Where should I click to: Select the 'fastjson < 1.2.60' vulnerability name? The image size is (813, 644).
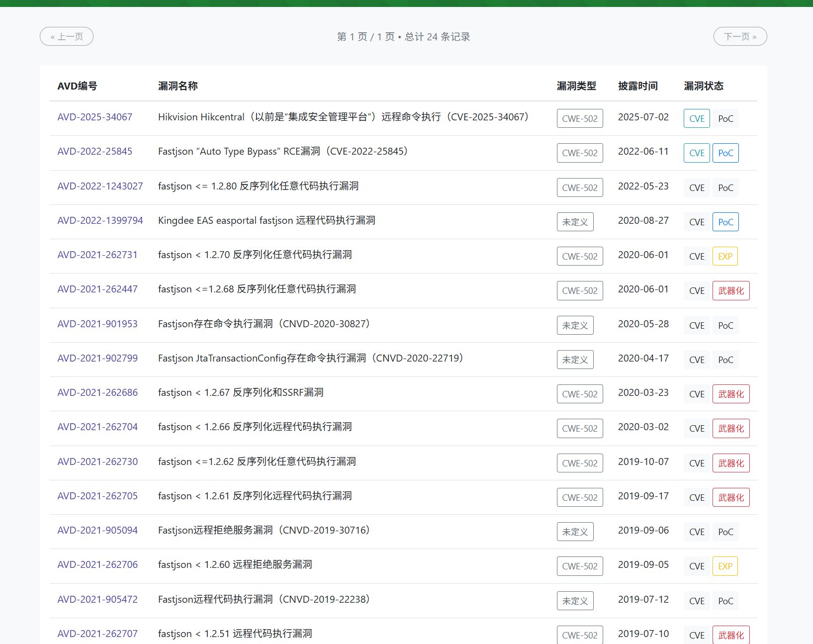click(x=235, y=564)
